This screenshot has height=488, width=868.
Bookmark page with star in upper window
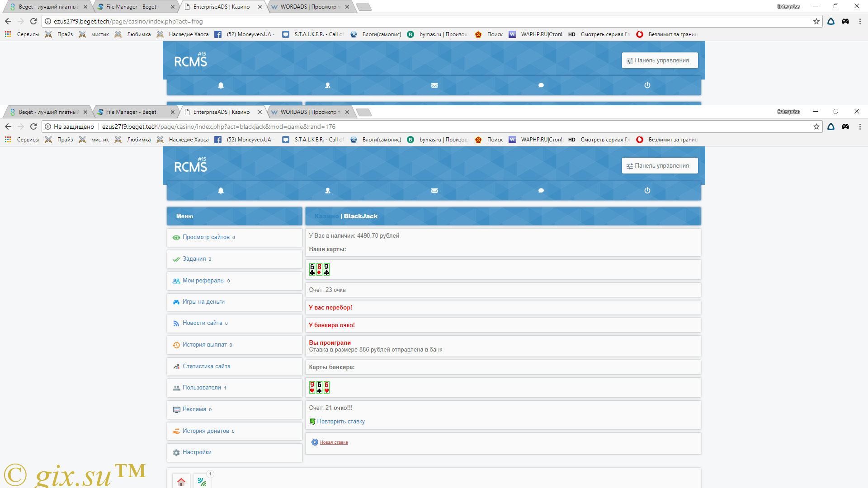click(x=816, y=21)
